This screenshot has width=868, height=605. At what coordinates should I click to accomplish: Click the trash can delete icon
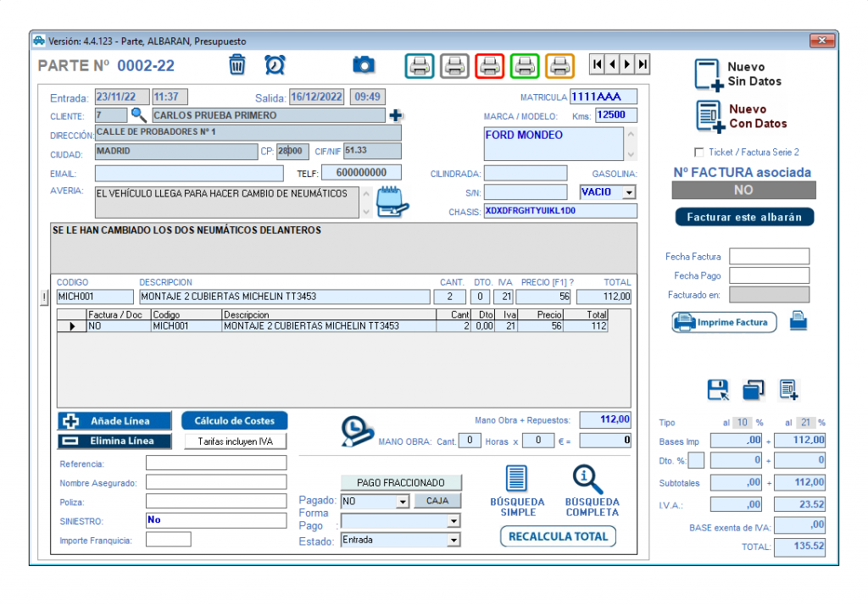click(x=237, y=64)
